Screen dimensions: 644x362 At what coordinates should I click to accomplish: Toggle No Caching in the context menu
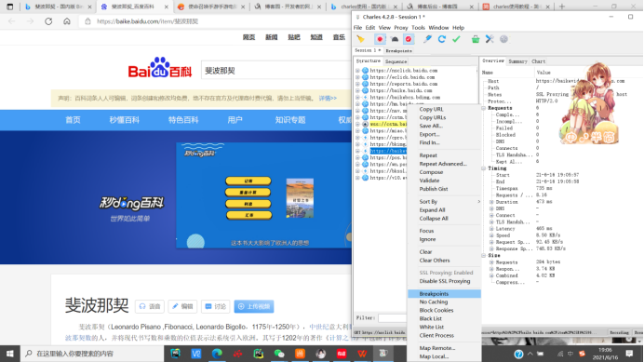click(x=434, y=302)
